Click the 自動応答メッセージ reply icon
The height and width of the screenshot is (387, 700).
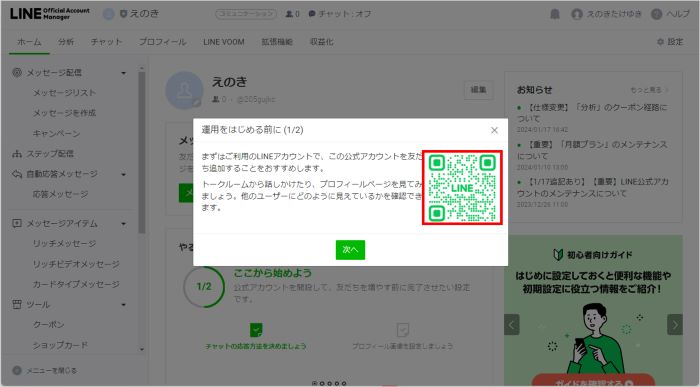point(17,174)
